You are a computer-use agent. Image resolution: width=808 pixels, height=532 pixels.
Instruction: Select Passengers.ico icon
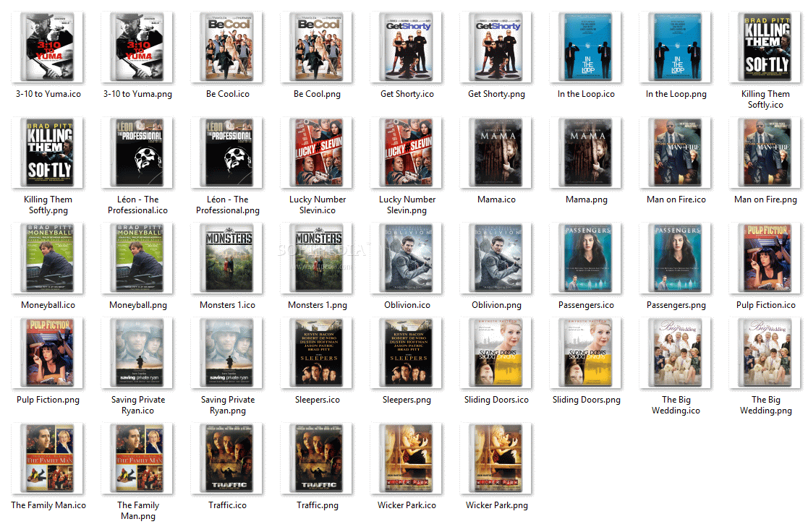coord(587,259)
